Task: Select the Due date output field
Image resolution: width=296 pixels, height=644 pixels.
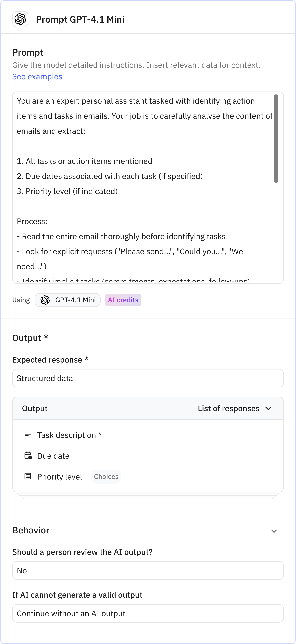Action: coord(53,455)
